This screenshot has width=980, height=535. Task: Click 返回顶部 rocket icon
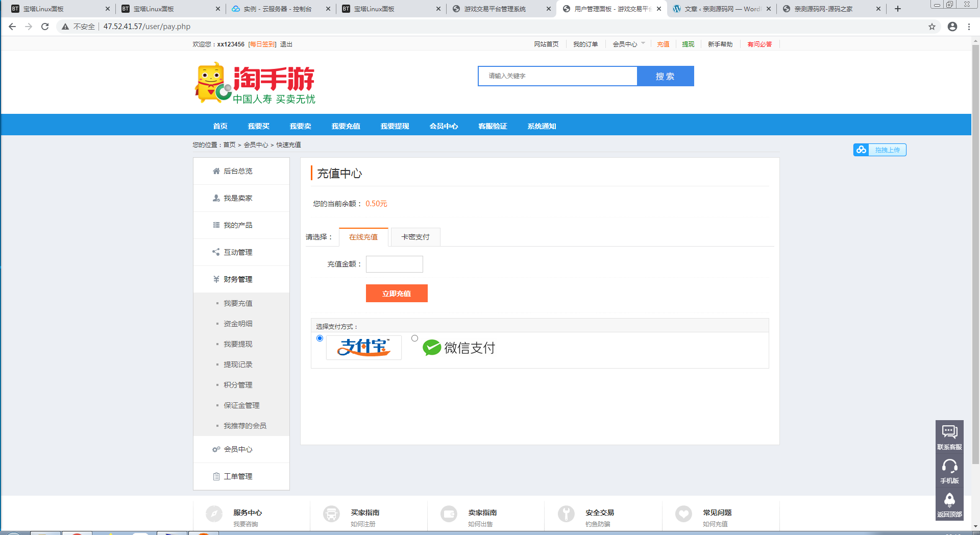coord(949,500)
